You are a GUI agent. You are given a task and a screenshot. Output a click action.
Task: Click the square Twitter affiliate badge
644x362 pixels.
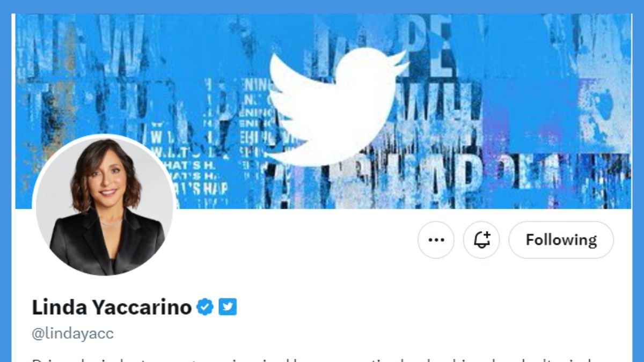(x=228, y=307)
